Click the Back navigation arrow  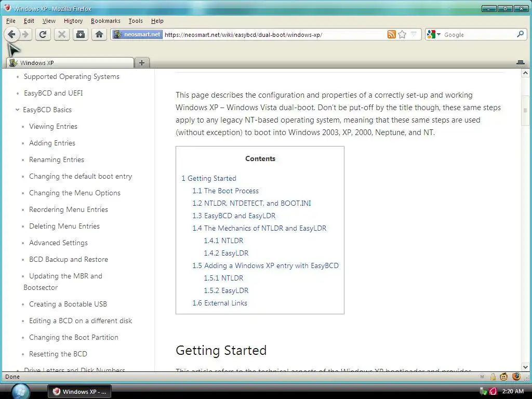(x=11, y=34)
